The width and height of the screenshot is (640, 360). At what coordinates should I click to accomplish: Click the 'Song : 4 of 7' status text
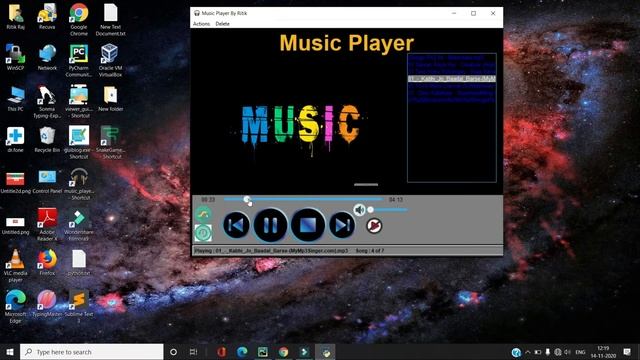pos(370,251)
